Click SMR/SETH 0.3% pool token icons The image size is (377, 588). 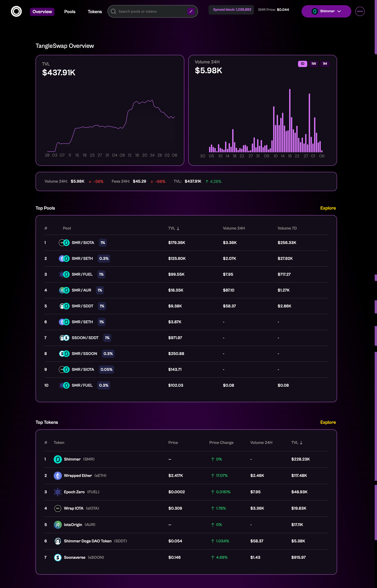coord(64,258)
